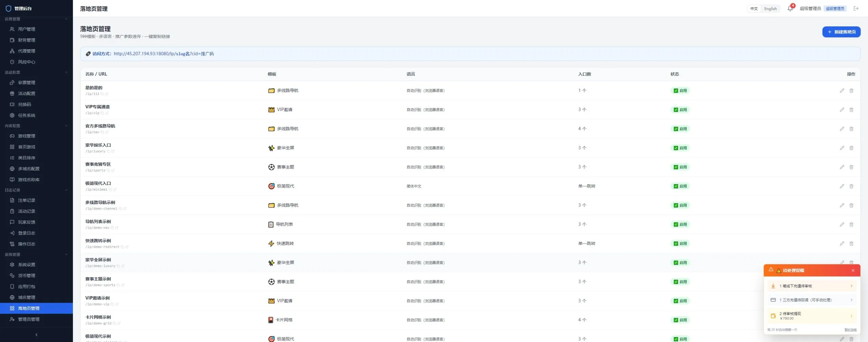Switch the interface language to English
This screenshot has width=868, height=342.
point(770,9)
